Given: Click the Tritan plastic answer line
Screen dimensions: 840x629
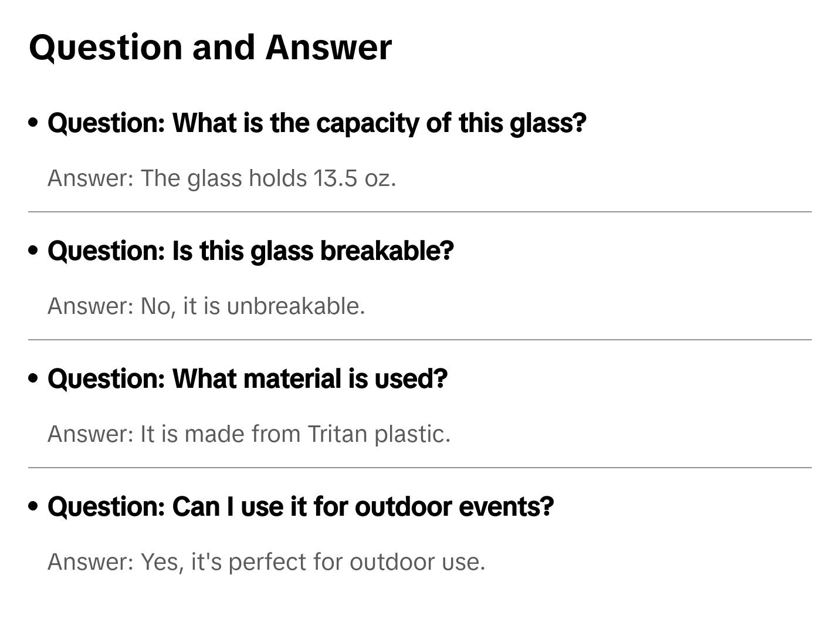Looking at the screenshot, I should coord(249,434).
